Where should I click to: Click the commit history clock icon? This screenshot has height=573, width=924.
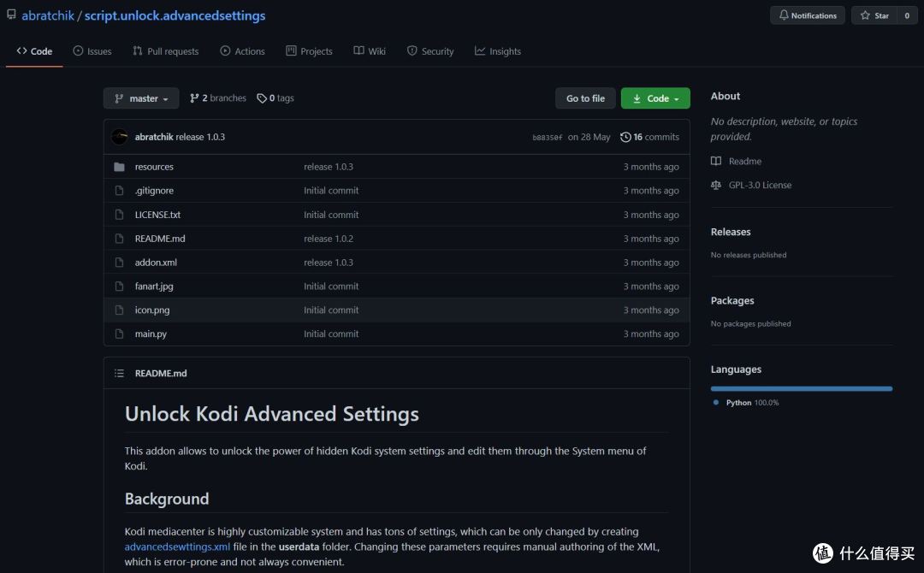point(625,137)
